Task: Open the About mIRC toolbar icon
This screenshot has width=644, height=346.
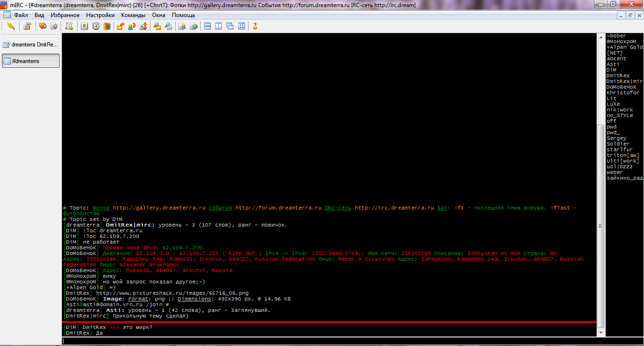Action: click(x=255, y=26)
